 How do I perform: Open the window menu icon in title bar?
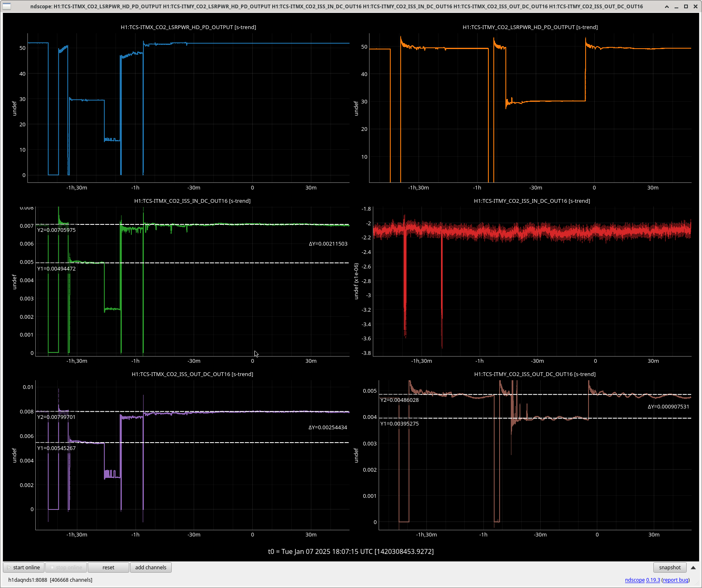(7, 6)
